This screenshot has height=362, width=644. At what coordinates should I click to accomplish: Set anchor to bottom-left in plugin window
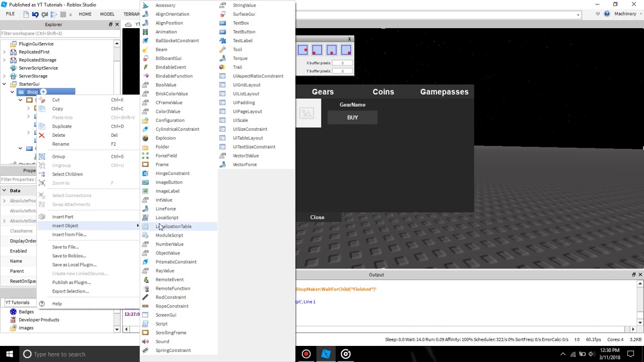click(x=317, y=50)
